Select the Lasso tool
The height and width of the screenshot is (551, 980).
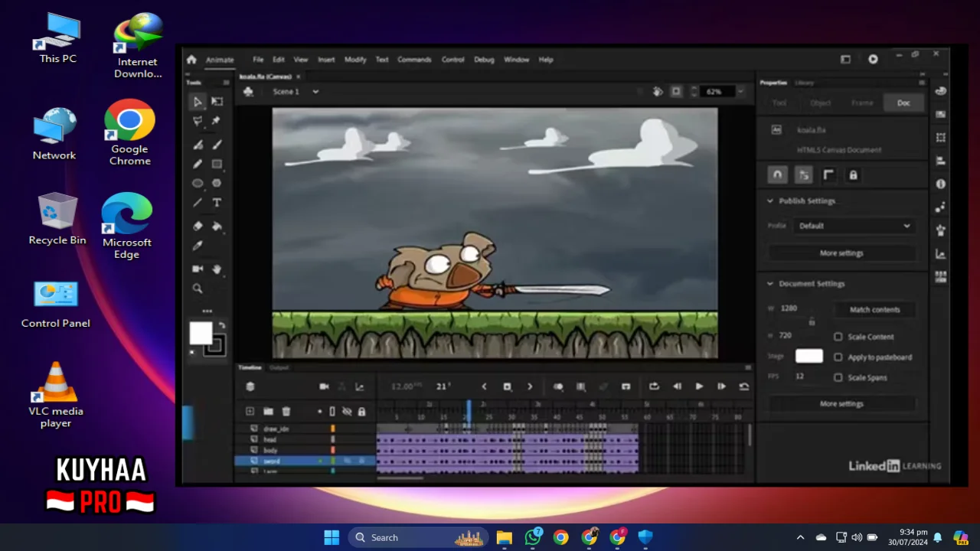[x=198, y=121]
